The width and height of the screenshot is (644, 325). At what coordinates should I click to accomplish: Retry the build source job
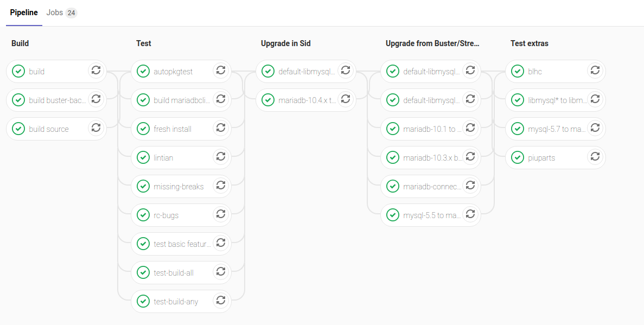[96, 128]
